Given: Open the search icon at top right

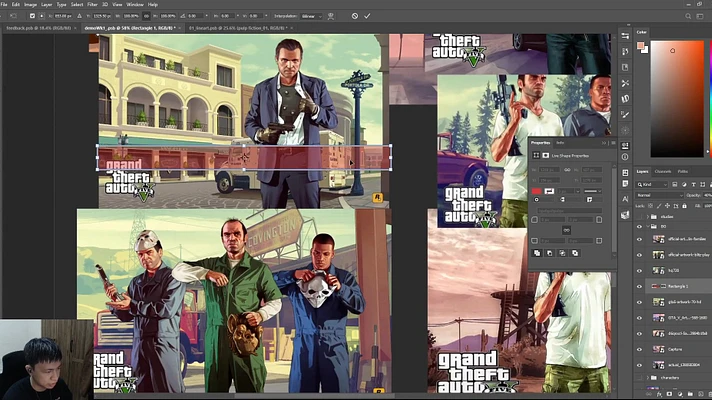Looking at the screenshot, I should point(688,16).
